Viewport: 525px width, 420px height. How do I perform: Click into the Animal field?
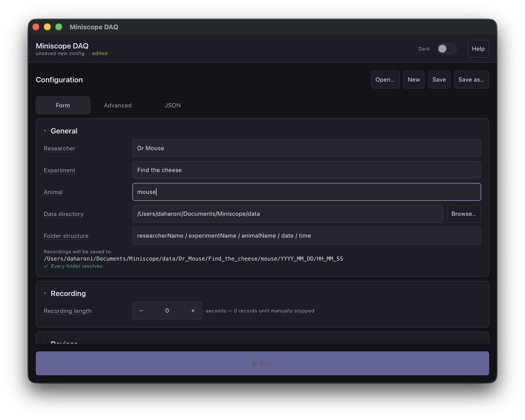tap(307, 192)
